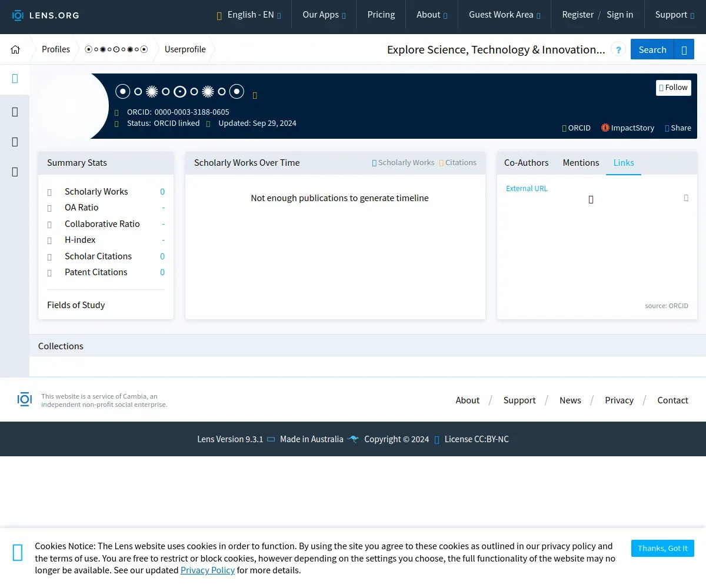The width and height of the screenshot is (706, 588).
Task: Click the Lens.org logo in header
Action: pyautogui.click(x=45, y=15)
